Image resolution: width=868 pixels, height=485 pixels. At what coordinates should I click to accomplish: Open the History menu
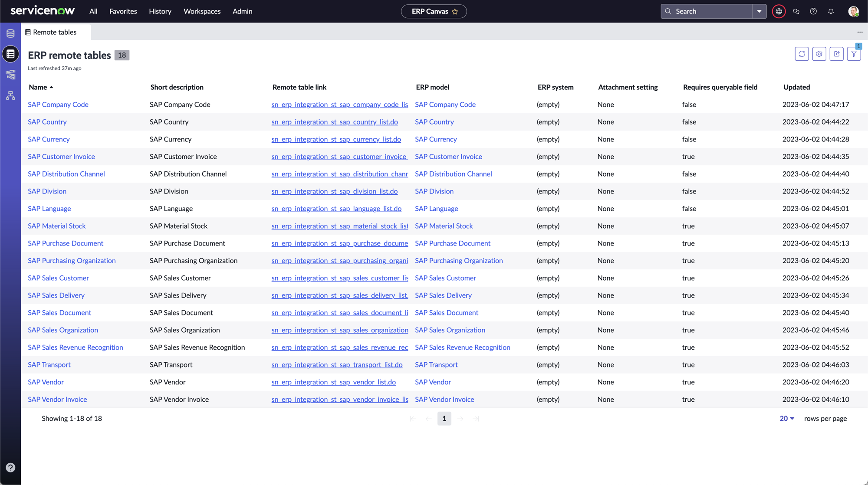160,11
